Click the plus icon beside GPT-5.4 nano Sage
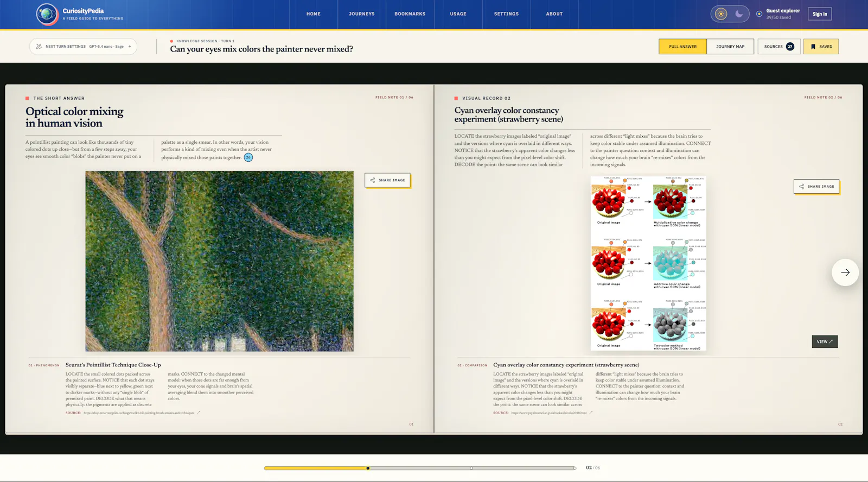The image size is (868, 482). click(130, 47)
